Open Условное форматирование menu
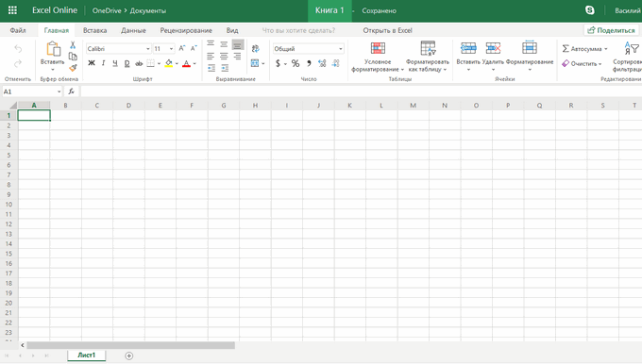The height and width of the screenshot is (364, 642). tap(378, 57)
